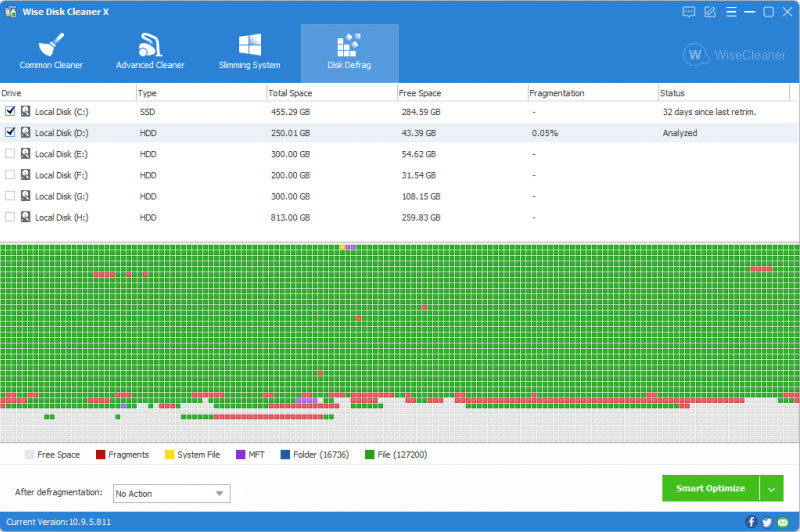
Task: Click the green File (127200) legend swatch
Action: pos(370,454)
